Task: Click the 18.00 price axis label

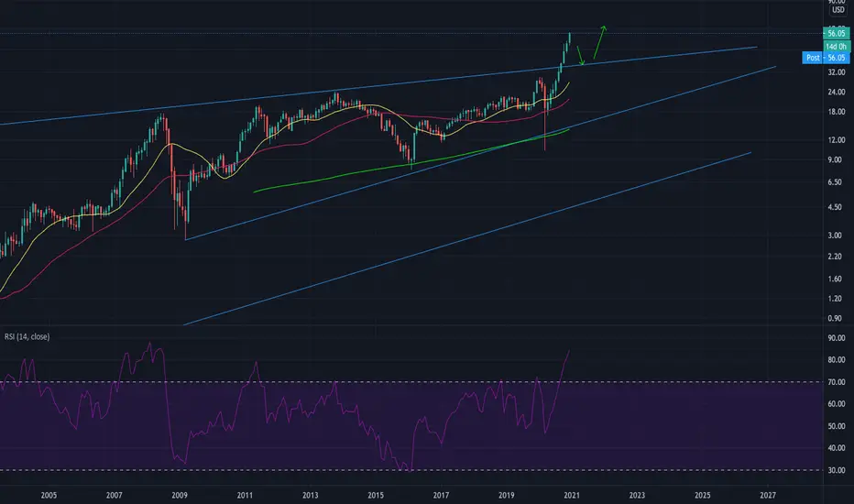Action: [x=837, y=112]
